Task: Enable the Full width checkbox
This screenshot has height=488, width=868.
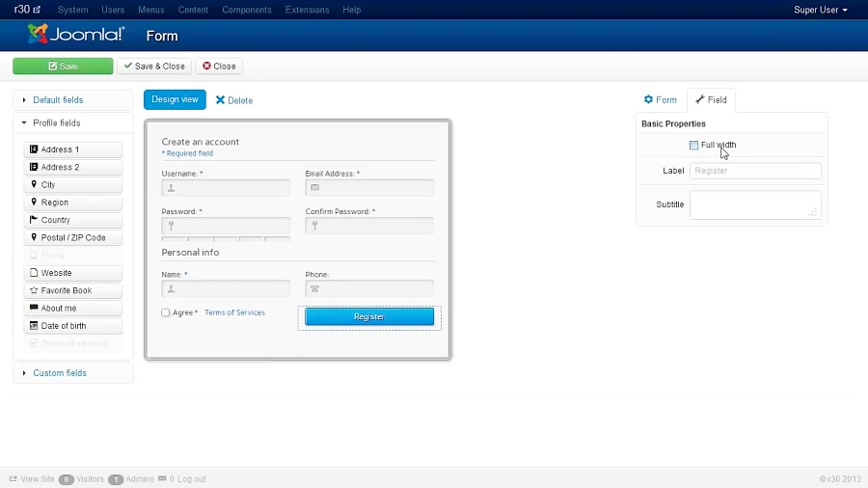Action: 694,146
